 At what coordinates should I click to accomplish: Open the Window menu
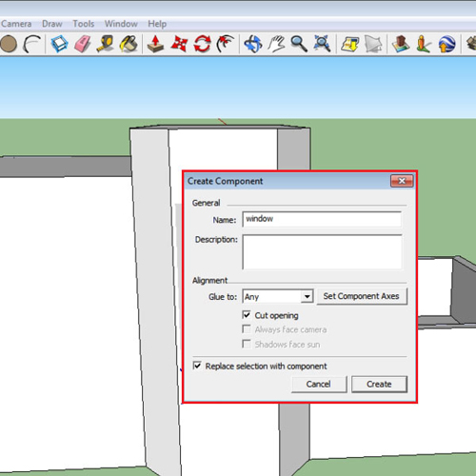(121, 24)
